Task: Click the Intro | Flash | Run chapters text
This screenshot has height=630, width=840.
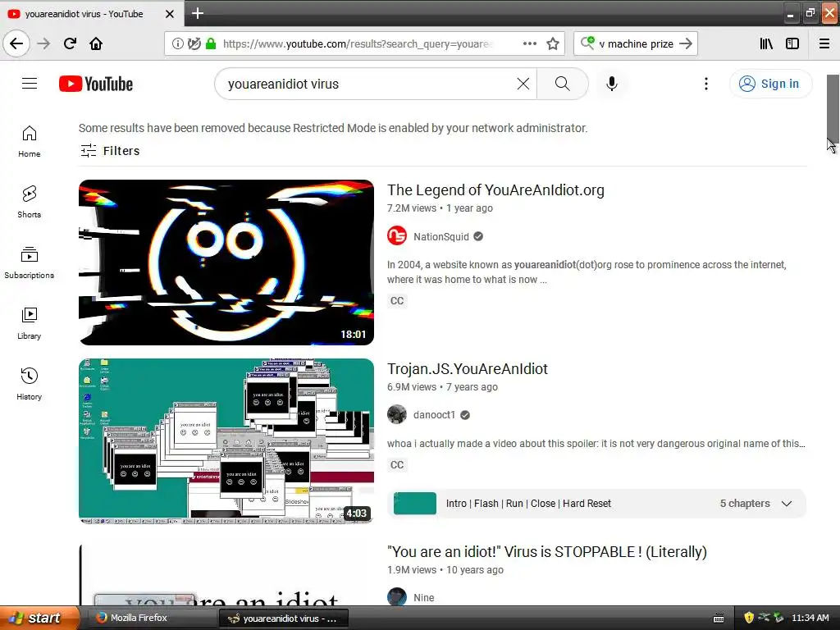Action: [528, 504]
